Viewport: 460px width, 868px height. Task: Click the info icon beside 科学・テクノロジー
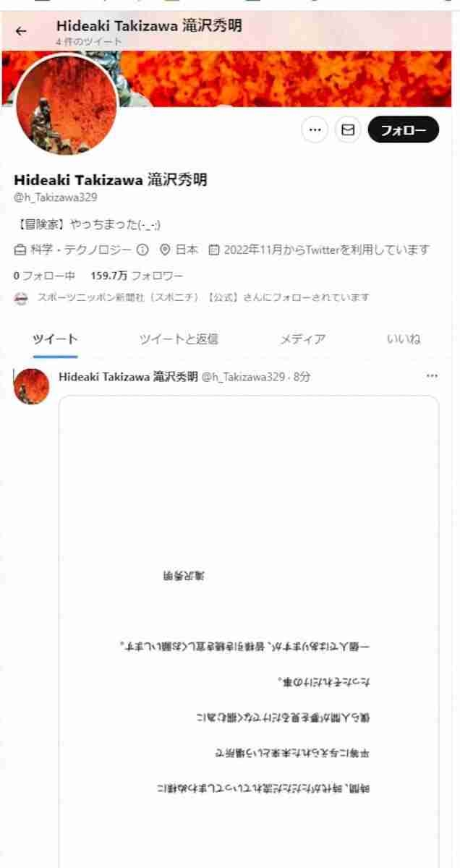click(x=142, y=250)
